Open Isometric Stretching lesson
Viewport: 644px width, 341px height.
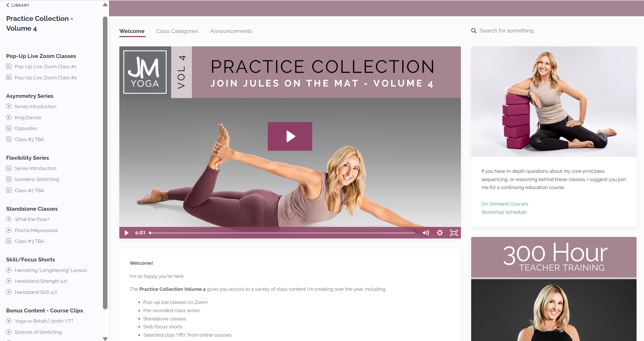(37, 179)
